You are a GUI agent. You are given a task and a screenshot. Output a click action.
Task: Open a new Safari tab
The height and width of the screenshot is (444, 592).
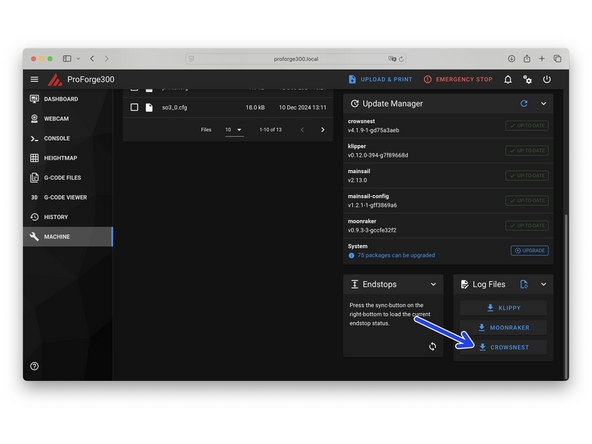coord(542,59)
